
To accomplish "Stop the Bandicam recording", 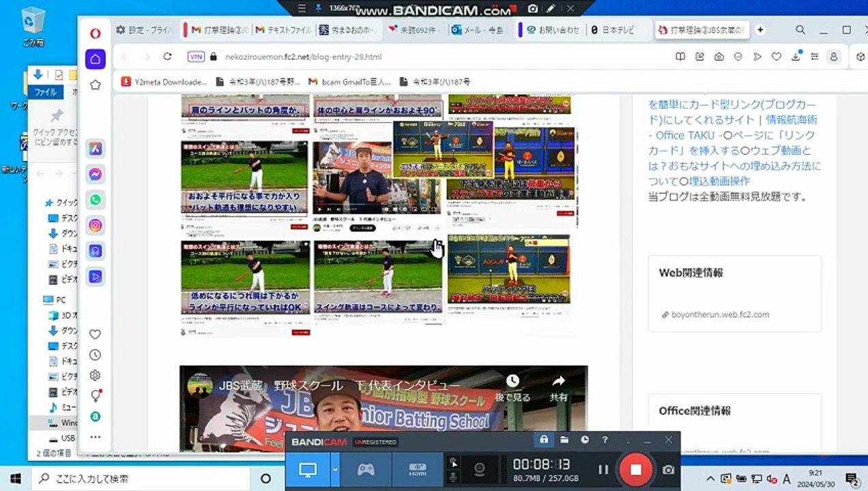I will [x=635, y=469].
